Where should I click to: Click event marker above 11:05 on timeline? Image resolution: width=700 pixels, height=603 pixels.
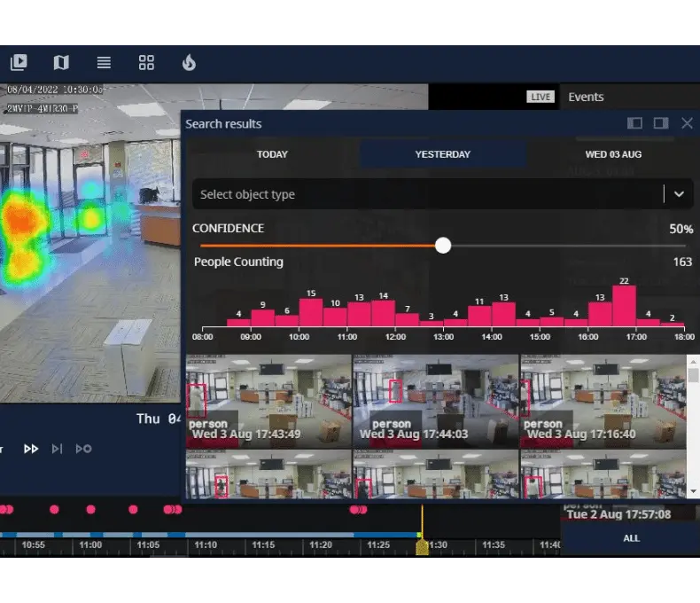coord(133,510)
